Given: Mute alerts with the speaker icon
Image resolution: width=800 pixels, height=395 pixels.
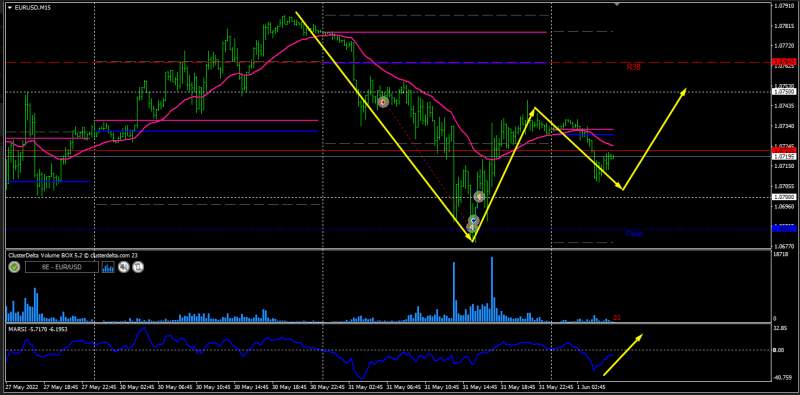Looking at the screenshot, I should (123, 266).
